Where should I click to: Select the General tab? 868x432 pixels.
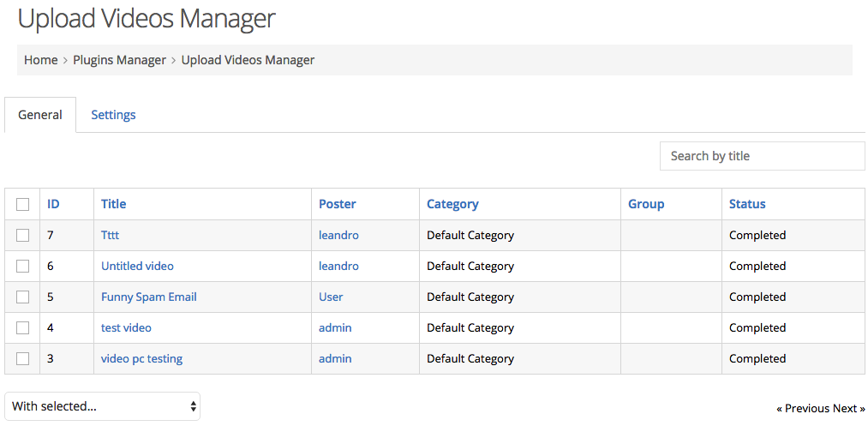(40, 115)
